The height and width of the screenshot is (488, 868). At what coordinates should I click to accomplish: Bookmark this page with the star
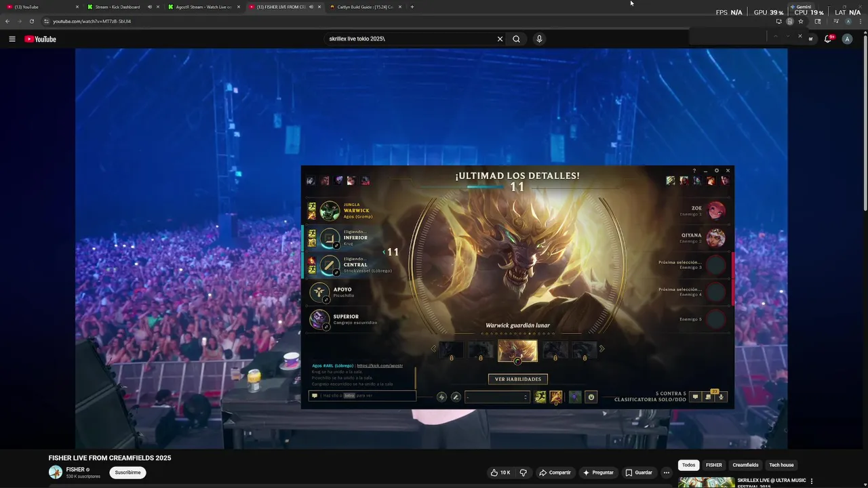(x=801, y=21)
